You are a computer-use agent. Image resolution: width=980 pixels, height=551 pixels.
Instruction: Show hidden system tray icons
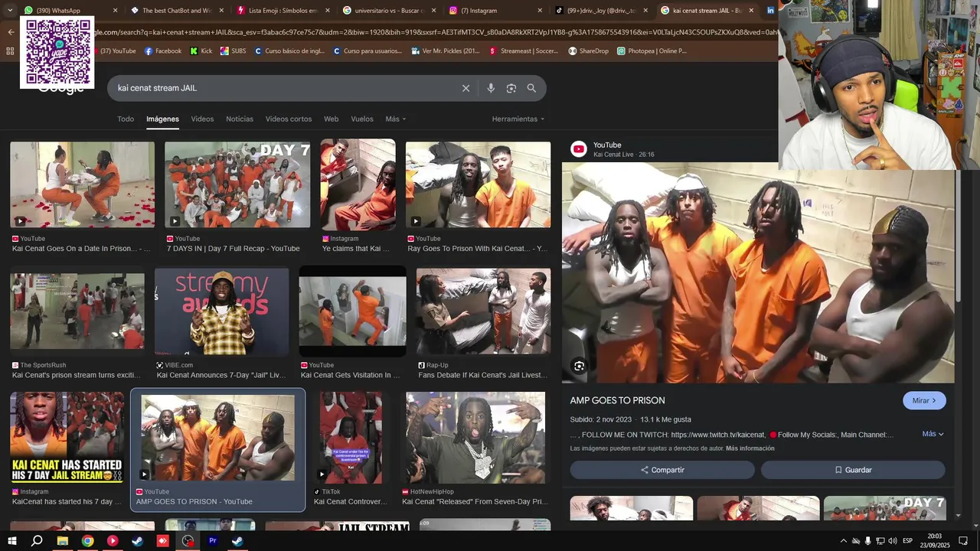(x=844, y=541)
